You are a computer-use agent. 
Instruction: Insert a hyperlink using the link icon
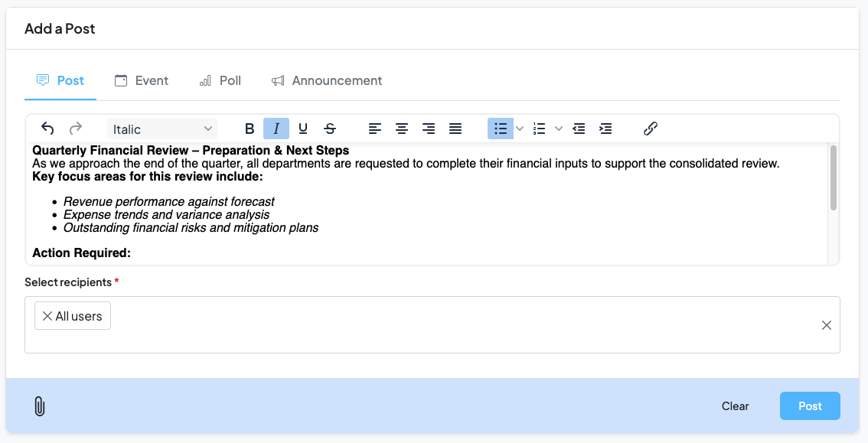[x=650, y=129]
